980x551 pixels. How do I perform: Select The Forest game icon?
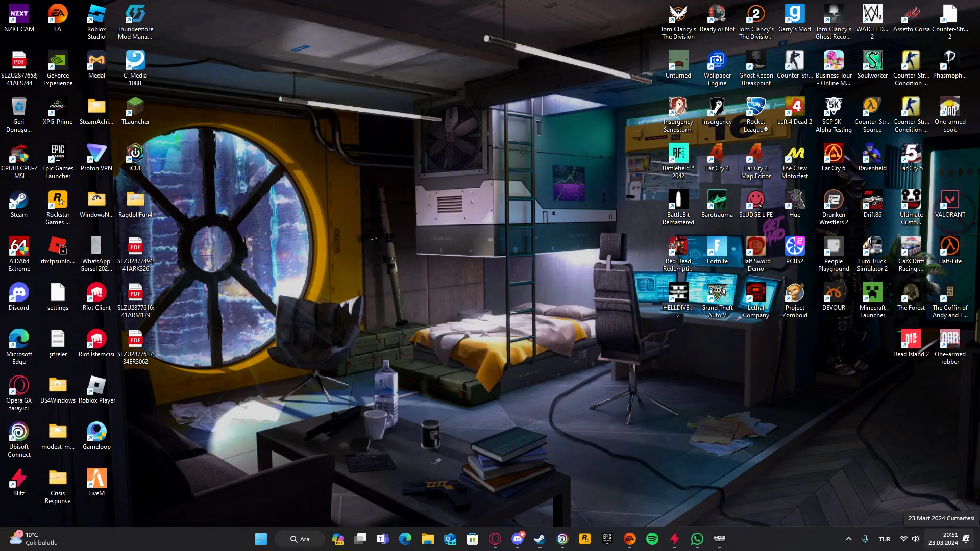[x=911, y=297]
